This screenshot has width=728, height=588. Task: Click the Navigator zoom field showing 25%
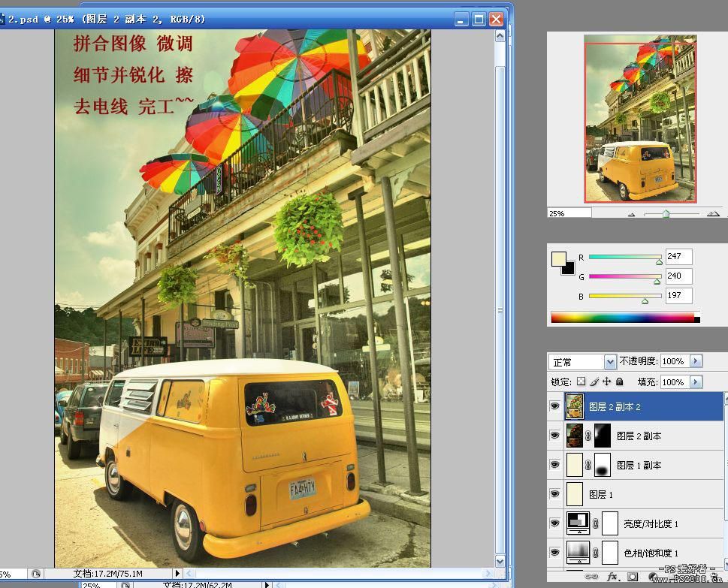(x=569, y=213)
